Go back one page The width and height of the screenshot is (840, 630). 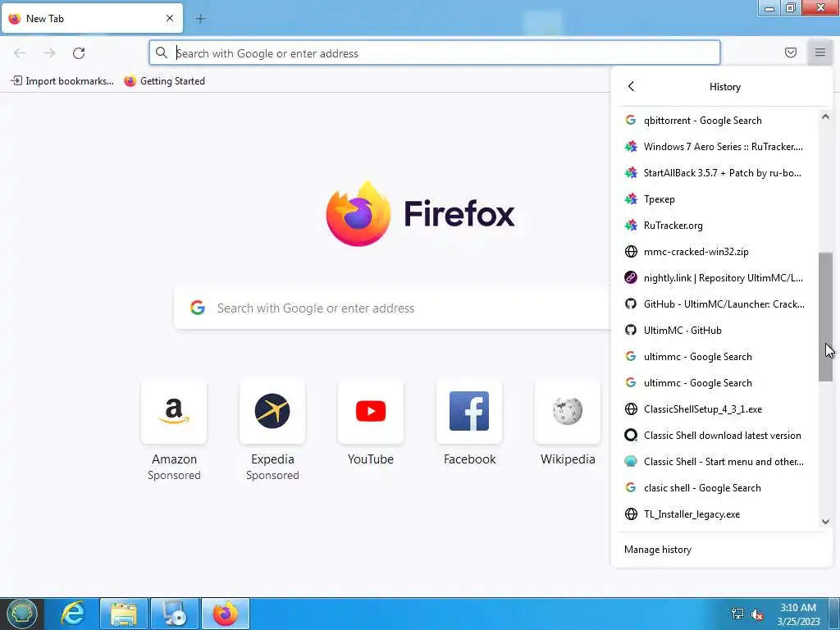(20, 53)
